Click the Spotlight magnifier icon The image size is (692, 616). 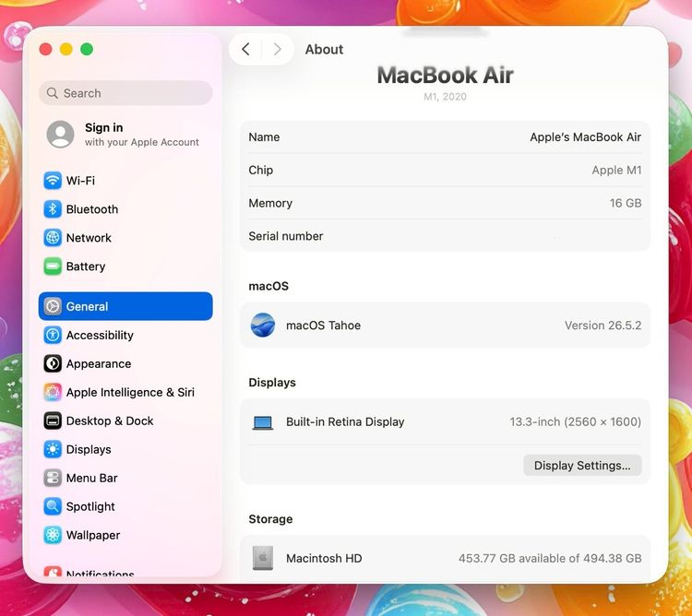point(53,506)
